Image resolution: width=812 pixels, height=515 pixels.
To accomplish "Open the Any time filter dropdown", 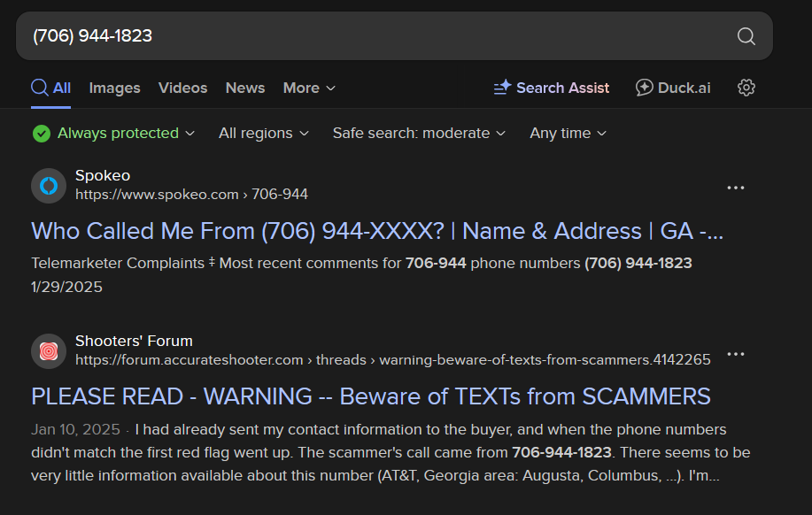I will 568,134.
